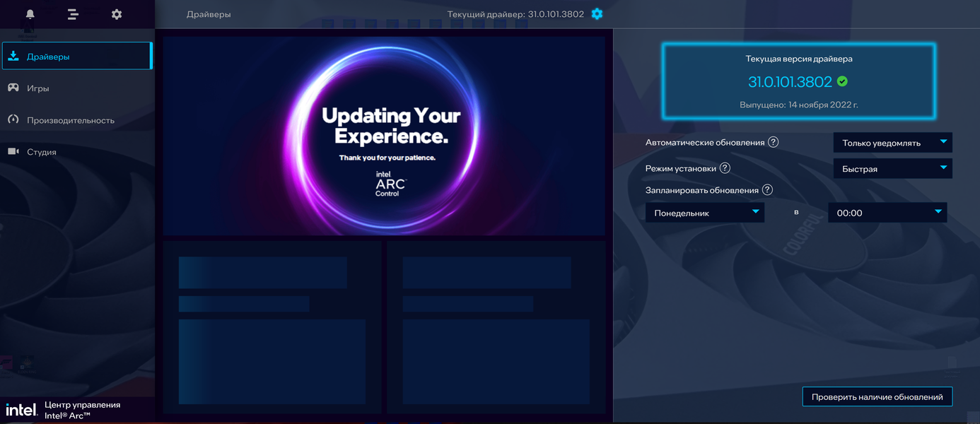This screenshot has height=424, width=980.
Task: Open the Понедельник day dropdown
Action: point(705,213)
